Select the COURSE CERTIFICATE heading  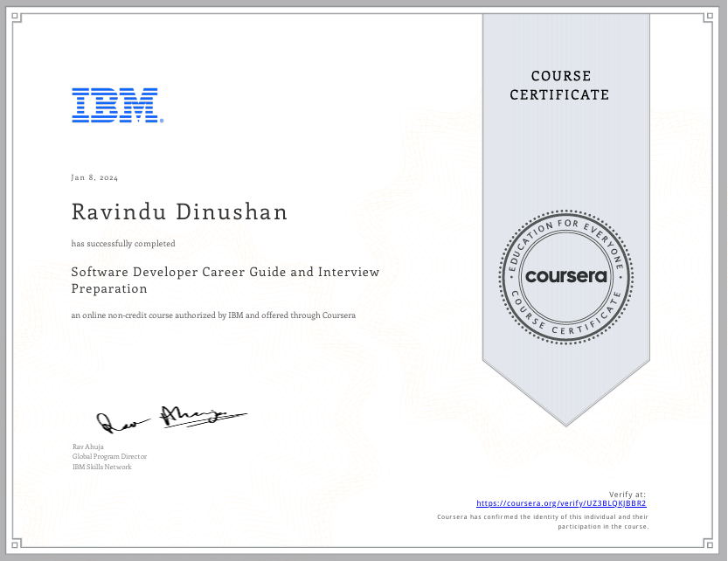559,86
